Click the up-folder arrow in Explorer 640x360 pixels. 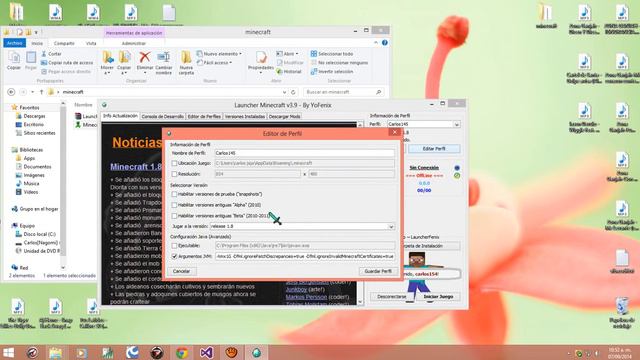coord(41,92)
